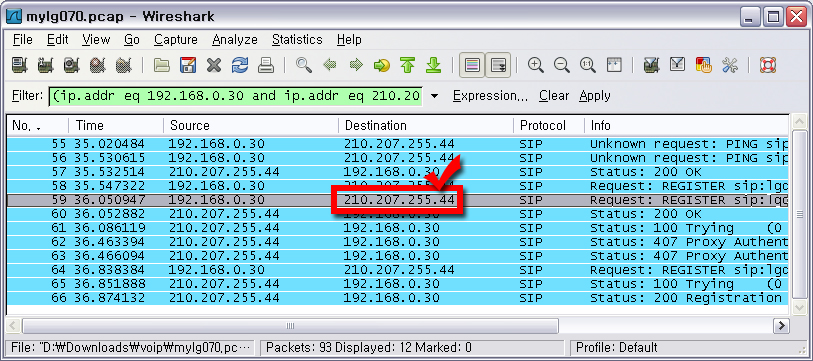Sort by the Info column header

pyautogui.click(x=686, y=126)
